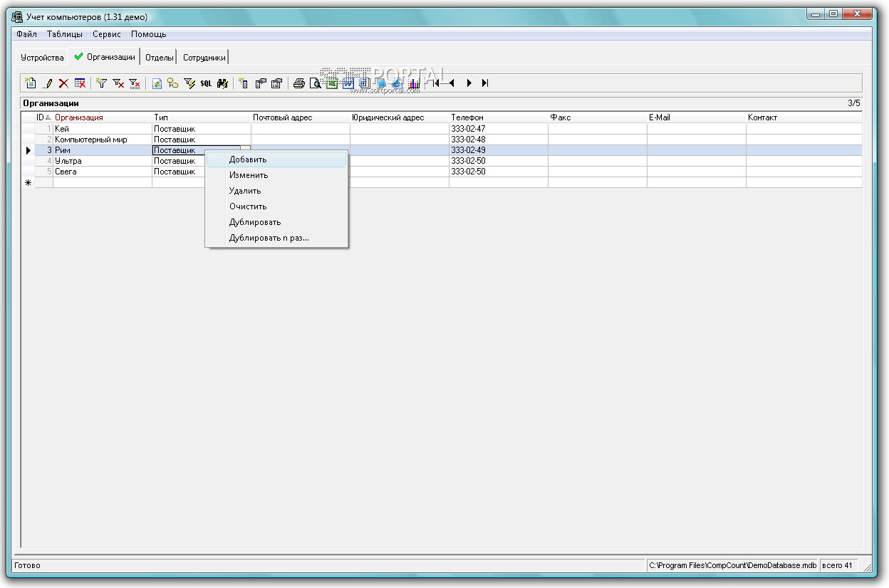
Task: Jump to the last record
Action: click(485, 83)
